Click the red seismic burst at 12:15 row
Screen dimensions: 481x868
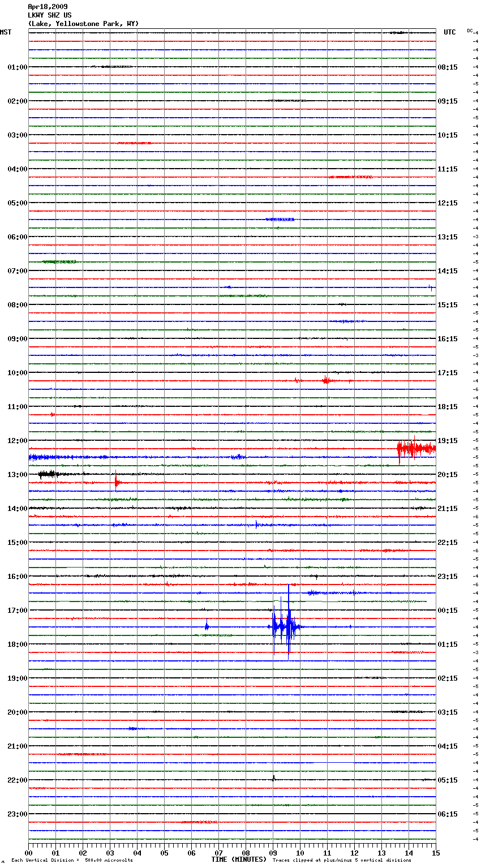pyautogui.click(x=415, y=449)
